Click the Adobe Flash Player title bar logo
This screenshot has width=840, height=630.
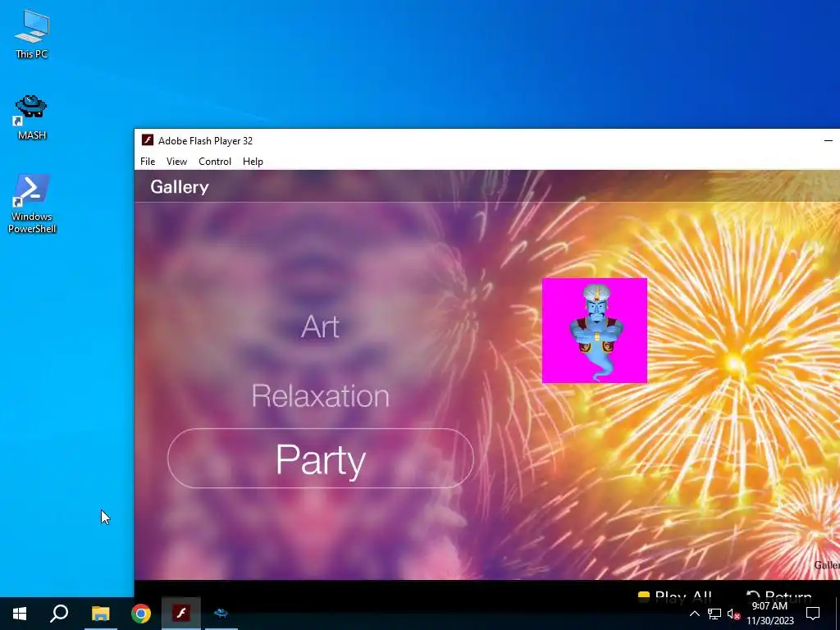coord(148,140)
